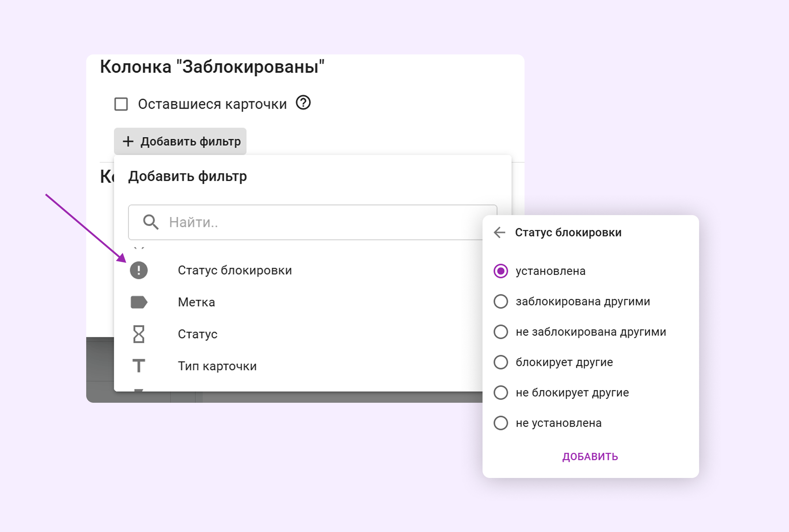This screenshot has height=532, width=789.
Task: Choose заблокирована другими option
Action: [x=501, y=301]
